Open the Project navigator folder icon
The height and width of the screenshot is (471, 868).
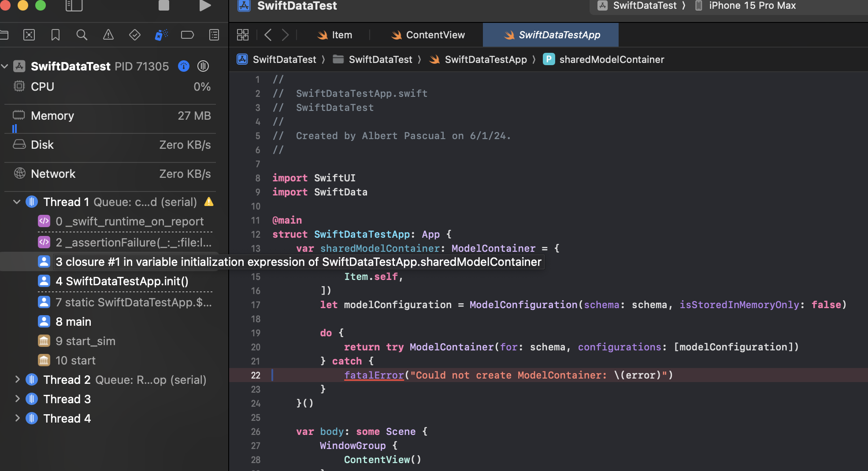pyautogui.click(x=4, y=35)
